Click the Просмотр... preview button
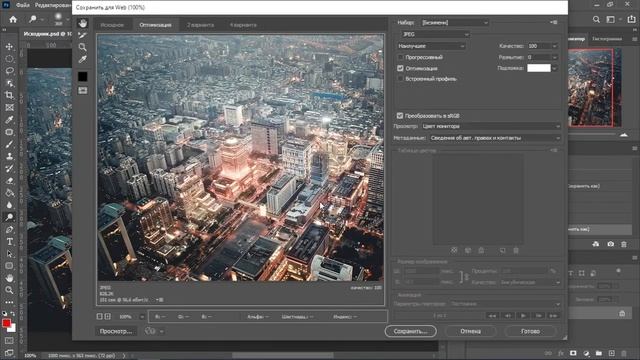Screen dimensions: 640x360 click(x=116, y=331)
